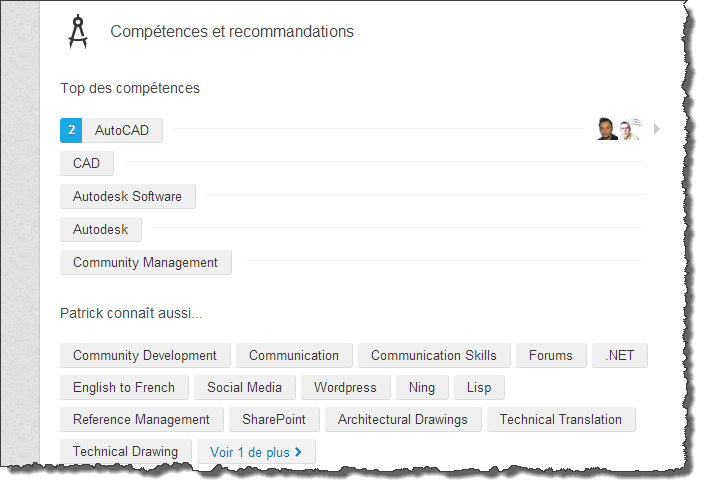Image resolution: width=705 pixels, height=487 pixels.
Task: Choose the SharePoint skill tag
Action: pos(274,420)
